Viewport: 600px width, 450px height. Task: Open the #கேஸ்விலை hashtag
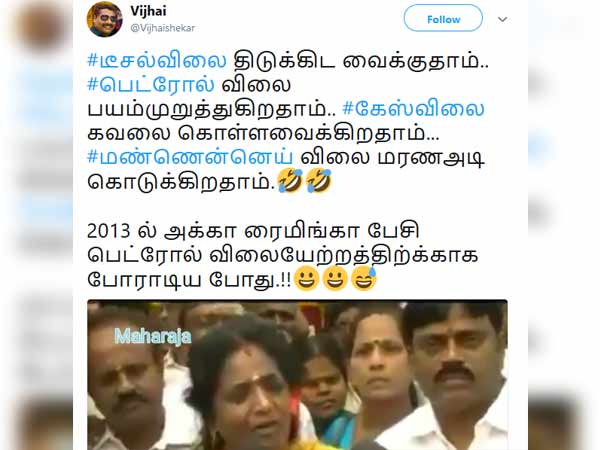[413, 109]
